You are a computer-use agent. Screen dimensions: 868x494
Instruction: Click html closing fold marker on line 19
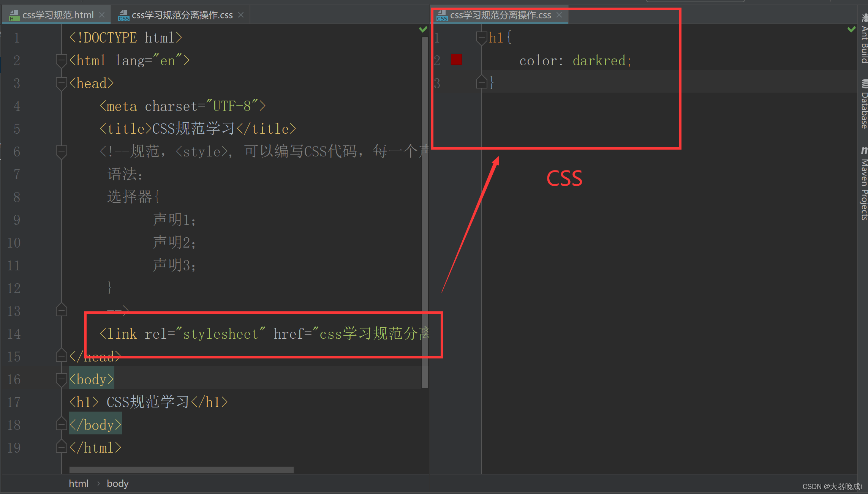coord(61,447)
